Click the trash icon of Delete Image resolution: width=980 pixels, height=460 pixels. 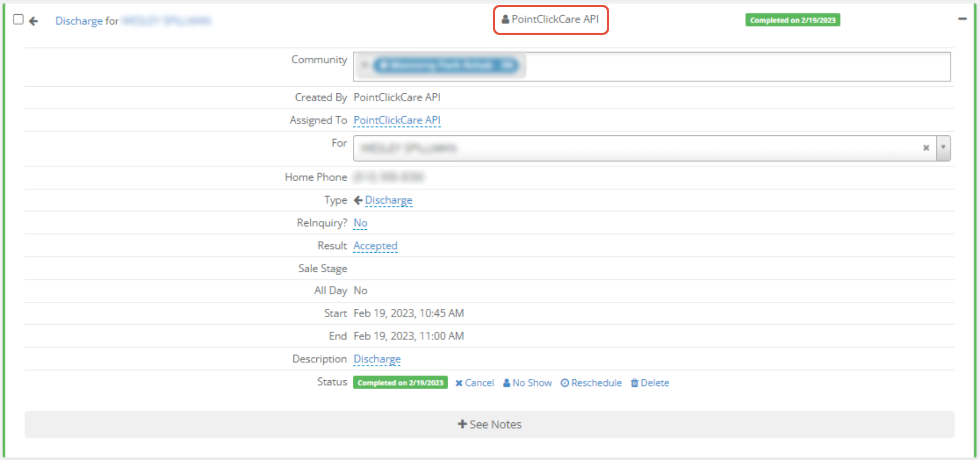pos(635,383)
